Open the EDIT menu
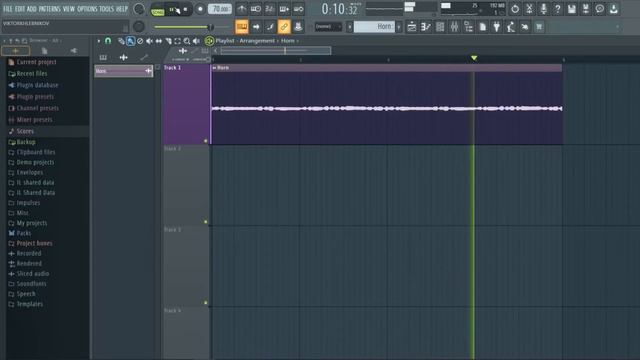Image resolution: width=640 pixels, height=360 pixels. [x=20, y=9]
